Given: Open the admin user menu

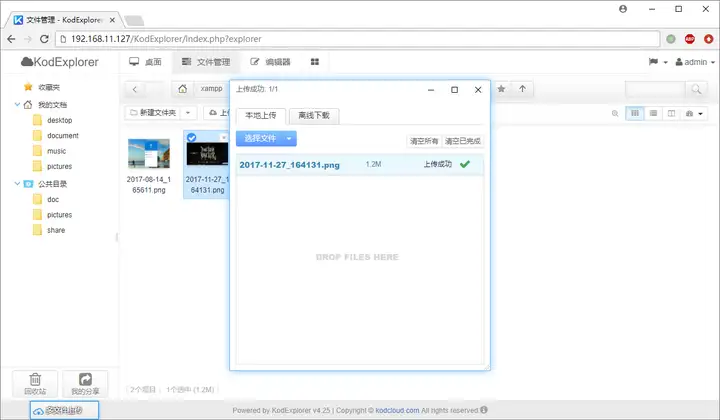Looking at the screenshot, I should 695,62.
